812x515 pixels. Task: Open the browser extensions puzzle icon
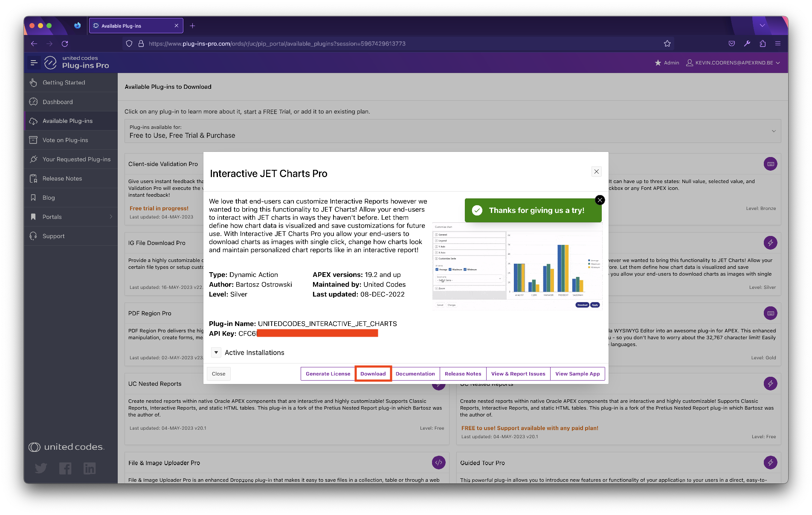pyautogui.click(x=763, y=44)
